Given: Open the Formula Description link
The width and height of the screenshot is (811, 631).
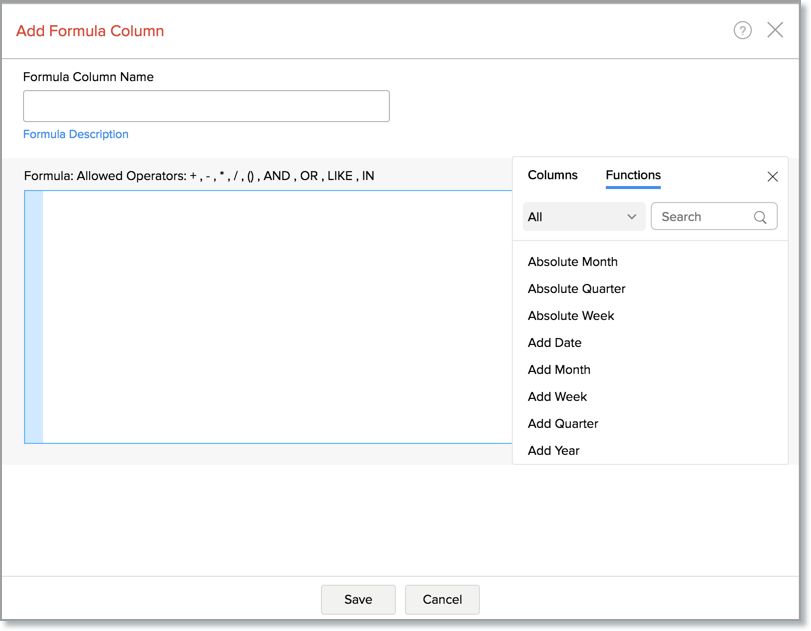Looking at the screenshot, I should tap(76, 134).
